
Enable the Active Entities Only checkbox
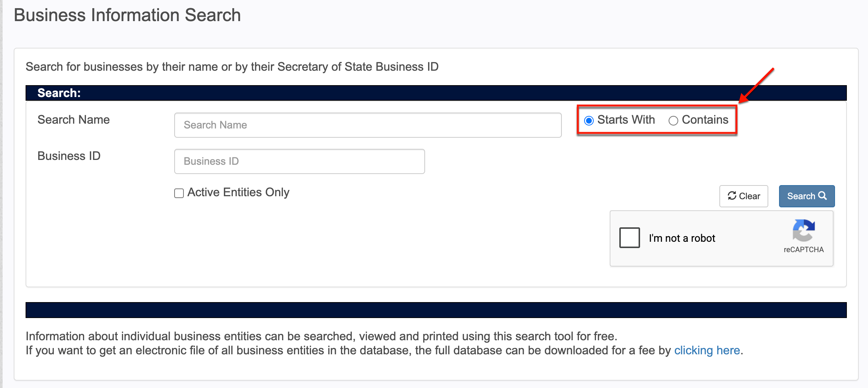coord(179,193)
